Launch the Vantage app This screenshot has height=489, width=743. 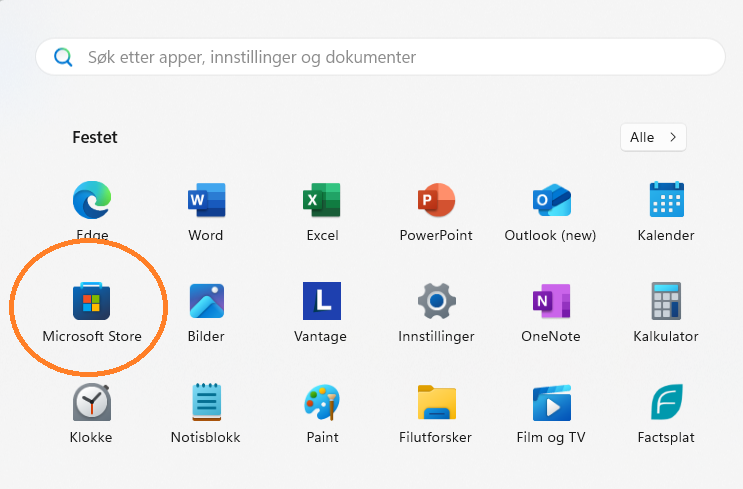tap(322, 301)
